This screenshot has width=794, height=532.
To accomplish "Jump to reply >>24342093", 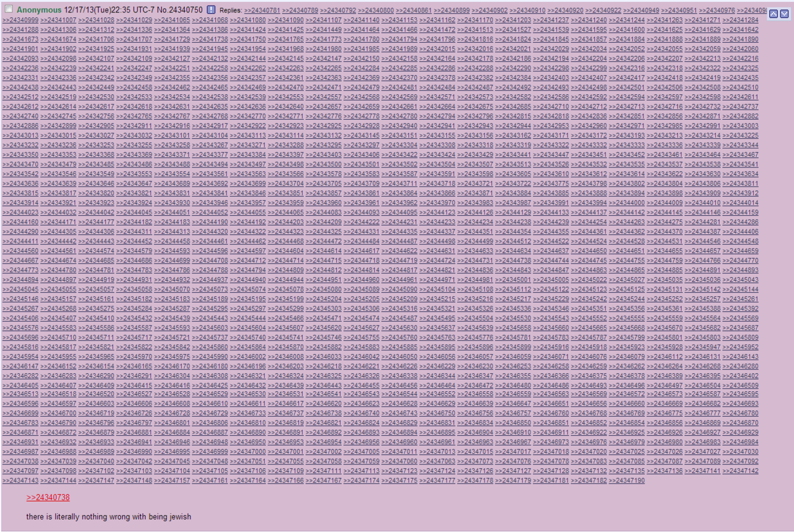I will (x=20, y=59).
